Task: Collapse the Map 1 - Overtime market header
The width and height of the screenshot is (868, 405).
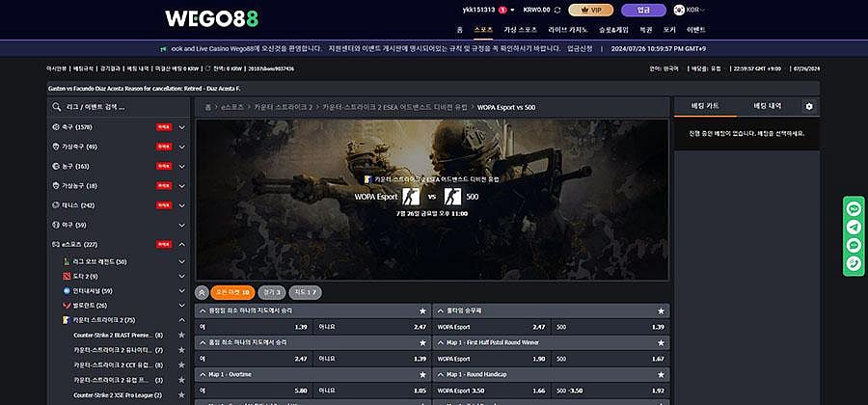Action: coord(313,374)
